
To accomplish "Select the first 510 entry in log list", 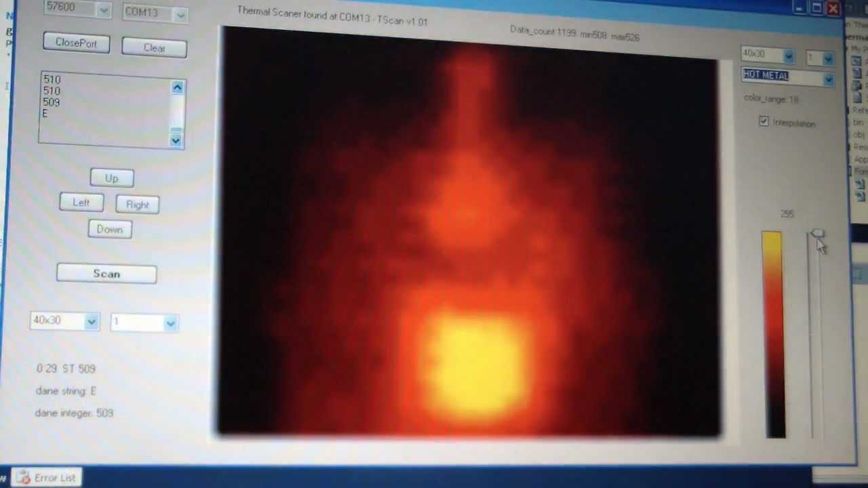I will [52, 79].
